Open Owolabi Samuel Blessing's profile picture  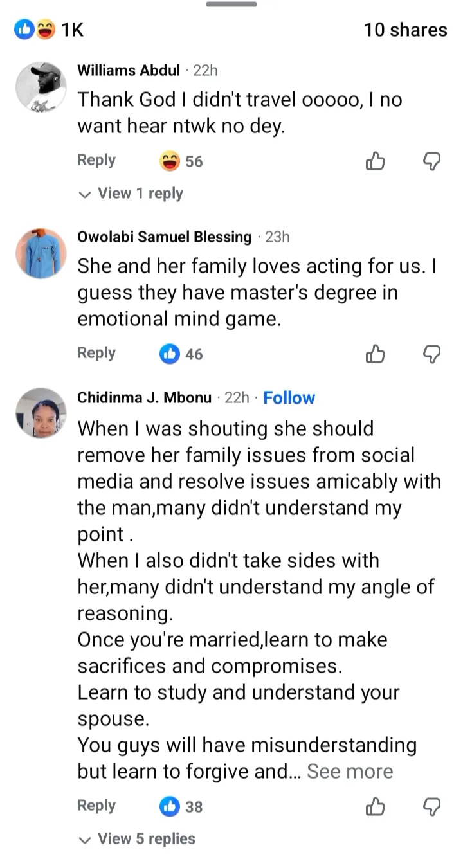pos(41,253)
